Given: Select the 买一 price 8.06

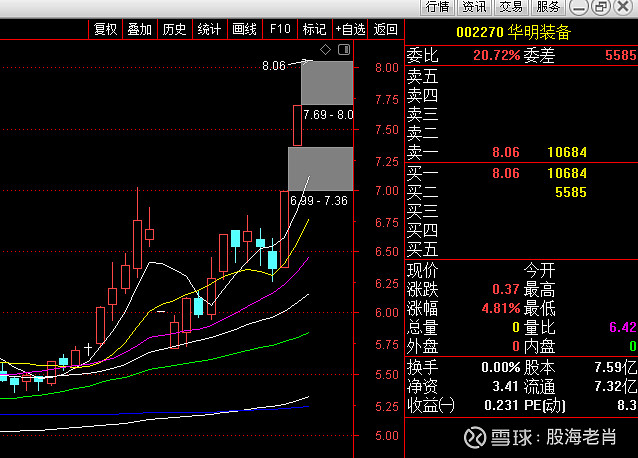Looking at the screenshot, I should (506, 173).
